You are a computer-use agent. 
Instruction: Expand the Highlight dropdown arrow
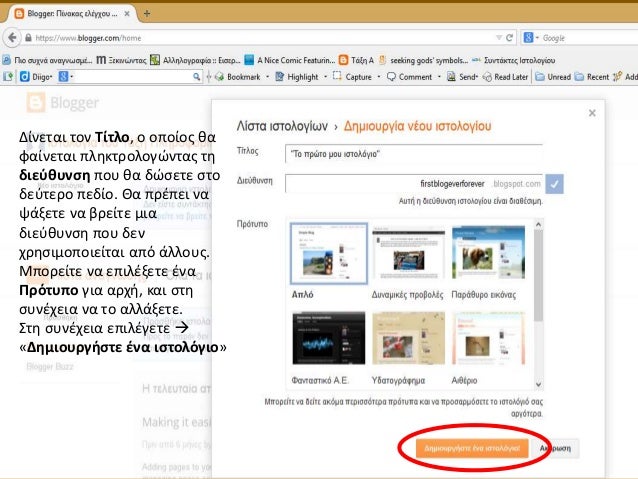click(326, 77)
